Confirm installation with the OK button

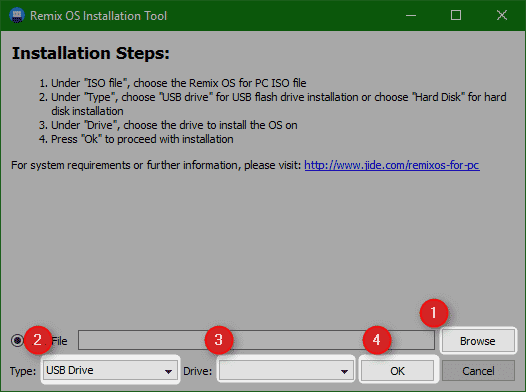coord(398,371)
